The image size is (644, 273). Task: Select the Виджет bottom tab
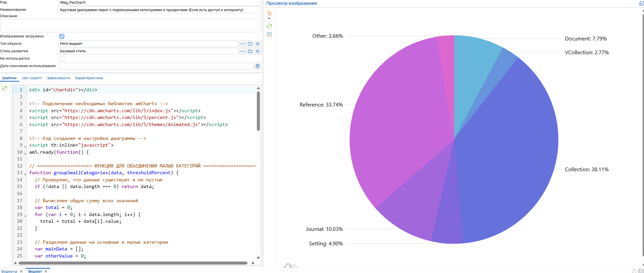35,271
